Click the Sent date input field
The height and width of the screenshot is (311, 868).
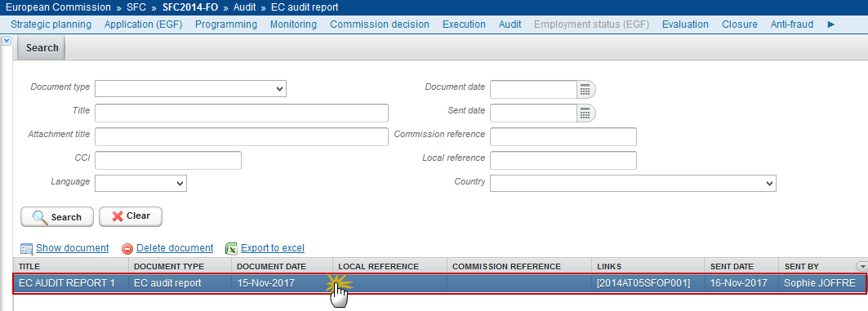534,113
